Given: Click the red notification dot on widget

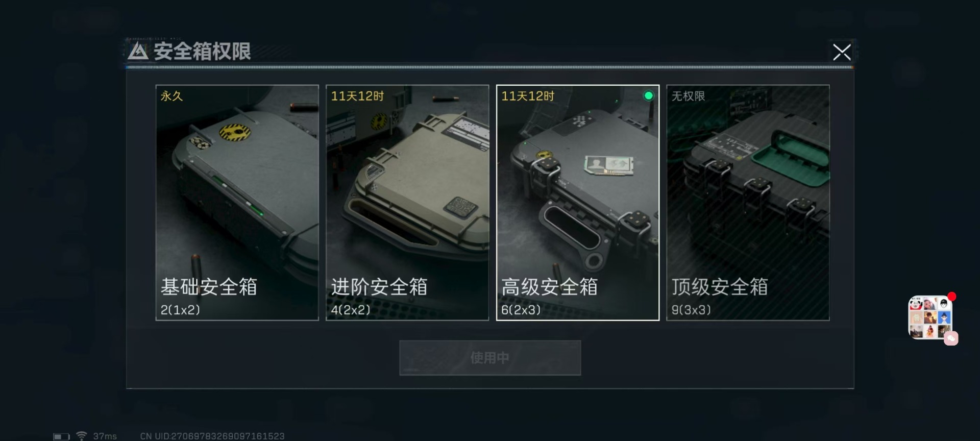Looking at the screenshot, I should click(951, 297).
